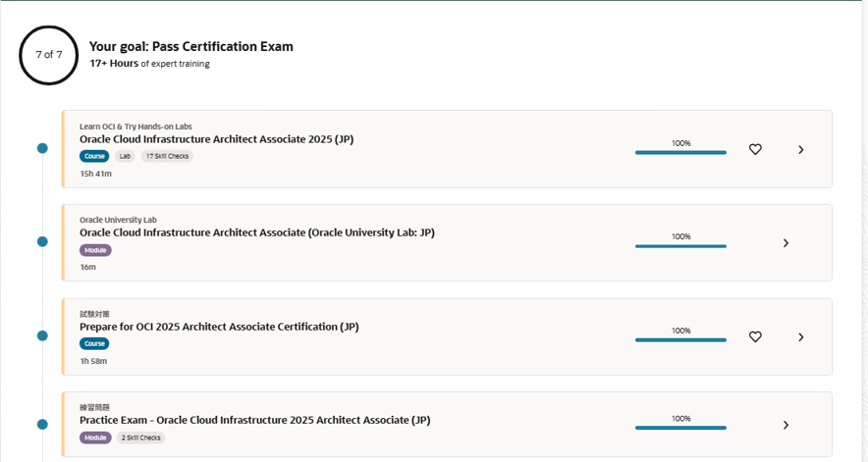Image resolution: width=868 pixels, height=462 pixels.
Task: Click timeline dot beside Prepare for OCI course
Action: point(42,335)
